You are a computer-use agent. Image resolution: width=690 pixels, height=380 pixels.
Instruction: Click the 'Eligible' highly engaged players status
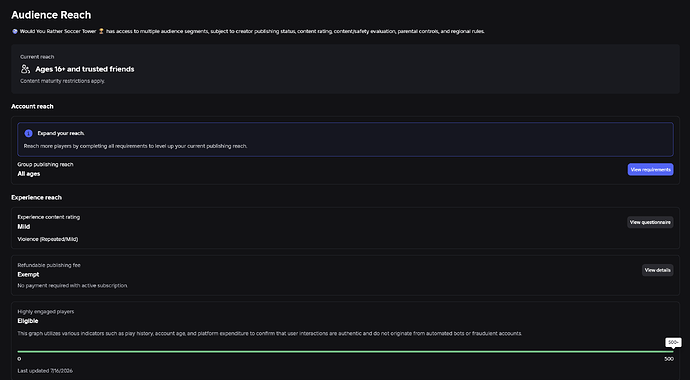[x=28, y=321]
